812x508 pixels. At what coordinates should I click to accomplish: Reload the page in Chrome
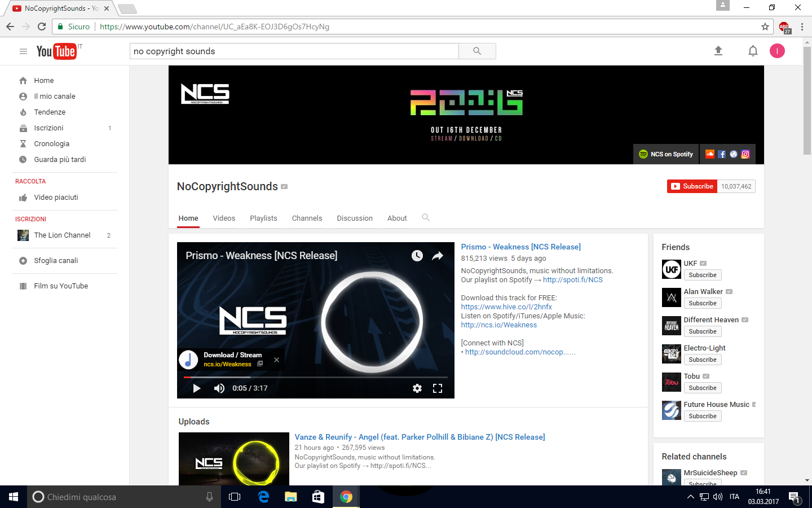(x=42, y=27)
